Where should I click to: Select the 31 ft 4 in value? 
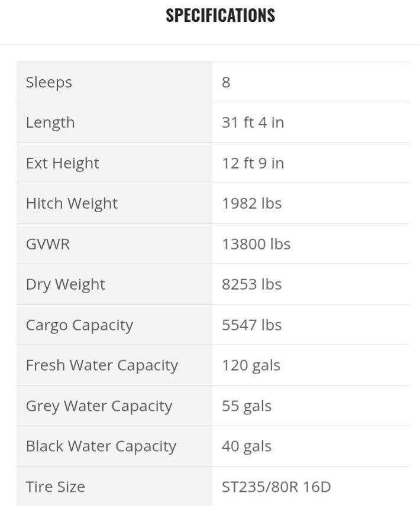253,122
